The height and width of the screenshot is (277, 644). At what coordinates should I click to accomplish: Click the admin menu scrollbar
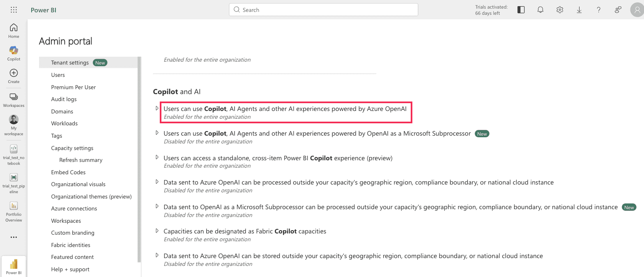tap(139, 159)
